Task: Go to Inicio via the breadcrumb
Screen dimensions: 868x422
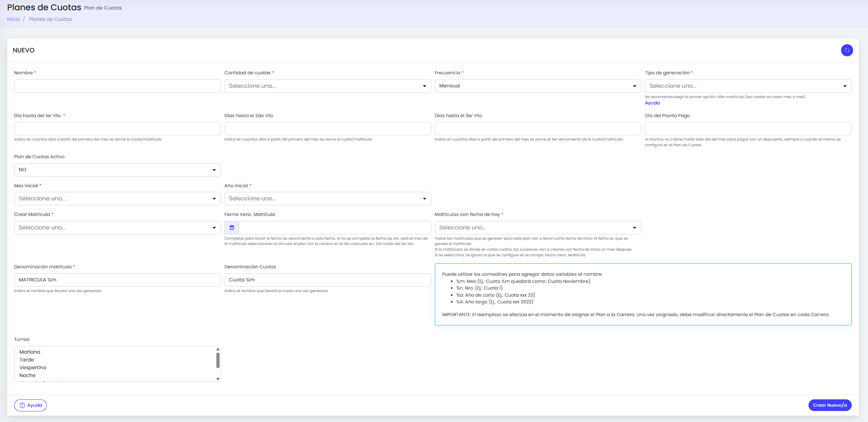Action: [x=13, y=19]
